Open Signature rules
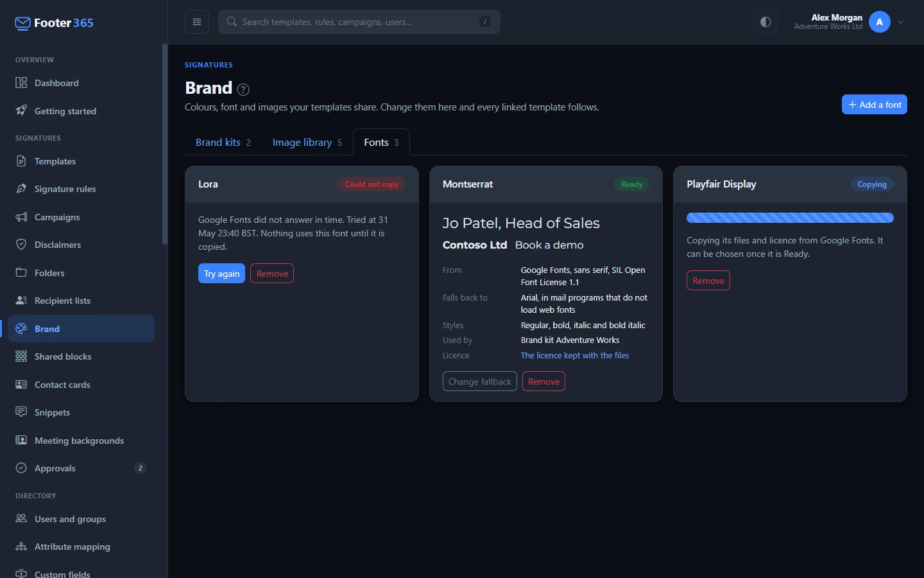Image resolution: width=924 pixels, height=578 pixels. pyautogui.click(x=81, y=189)
